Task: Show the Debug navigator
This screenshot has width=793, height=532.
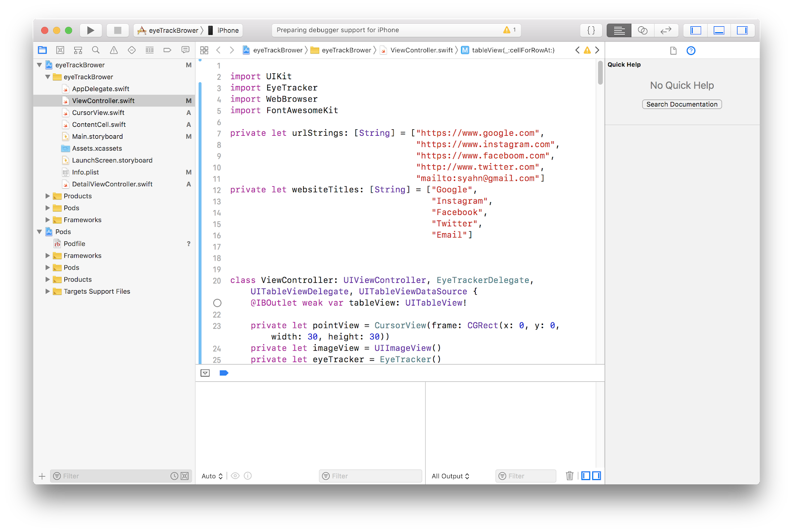Action: coord(150,50)
